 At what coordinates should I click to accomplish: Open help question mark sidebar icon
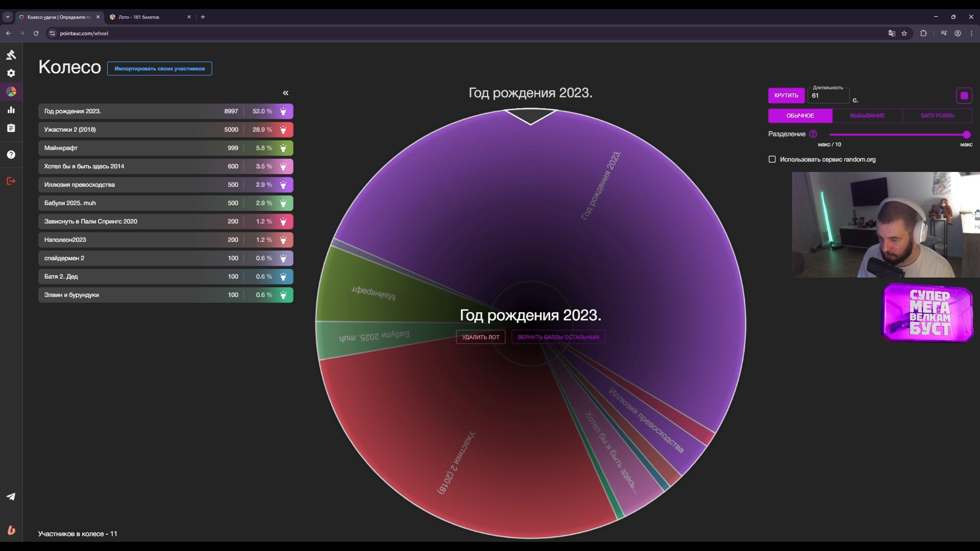pyautogui.click(x=11, y=155)
